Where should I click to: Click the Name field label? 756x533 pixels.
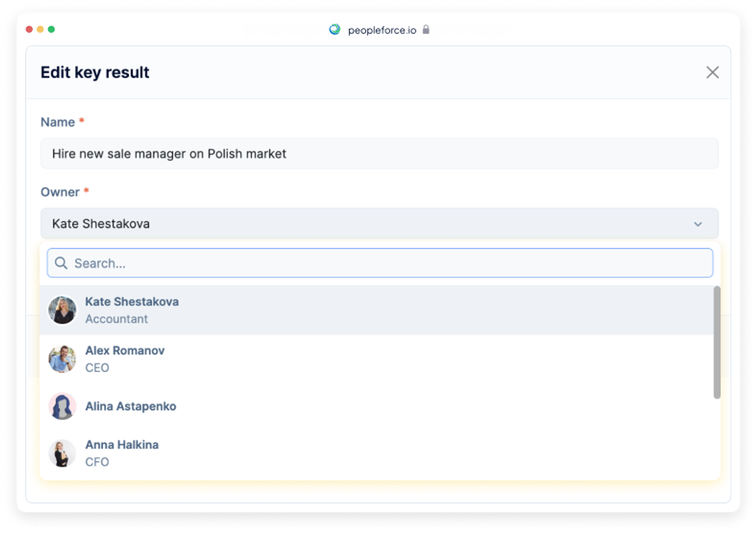tap(58, 122)
